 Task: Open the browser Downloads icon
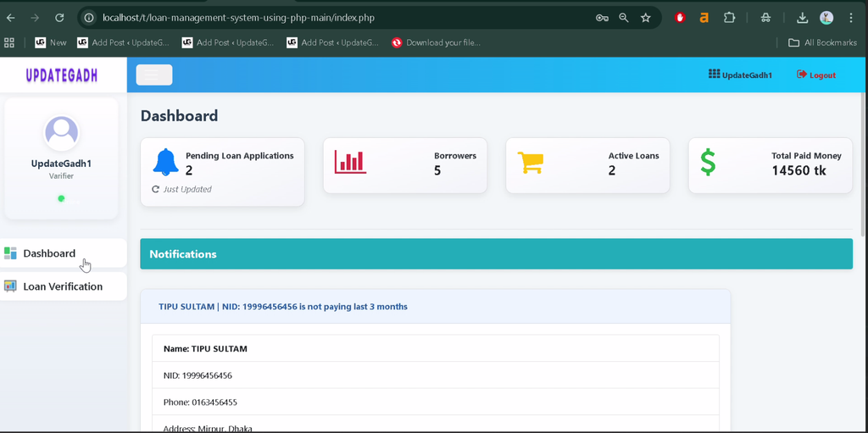tap(802, 18)
